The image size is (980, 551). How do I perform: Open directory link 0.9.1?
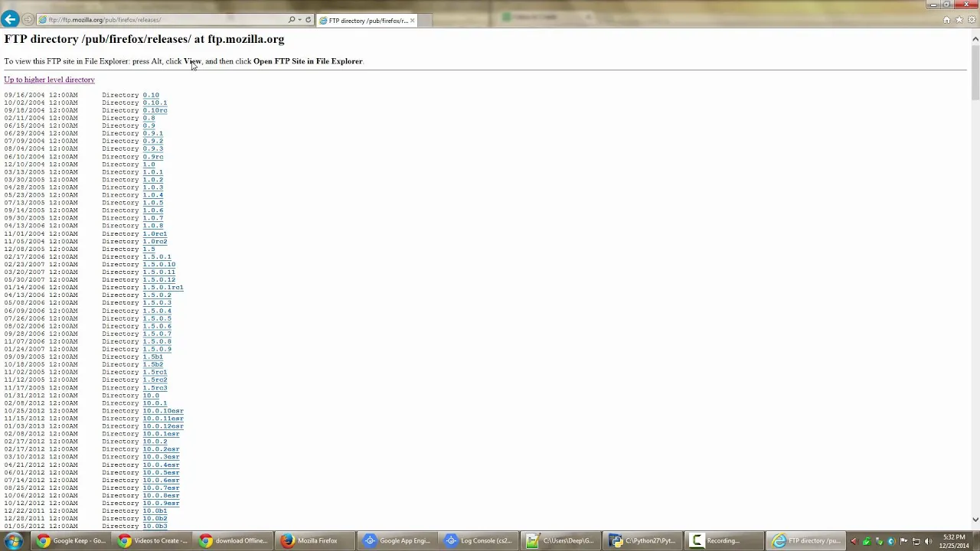152,133
